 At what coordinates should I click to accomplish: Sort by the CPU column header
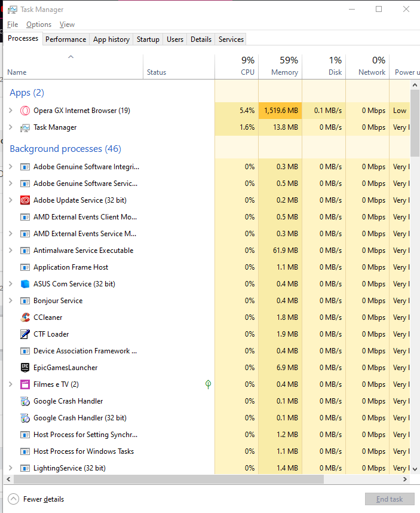click(237, 66)
